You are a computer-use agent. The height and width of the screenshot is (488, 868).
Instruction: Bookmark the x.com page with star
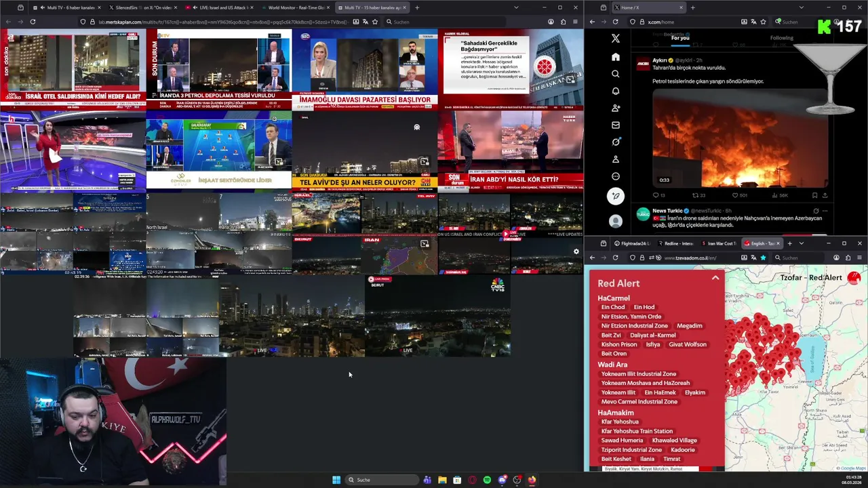click(764, 22)
